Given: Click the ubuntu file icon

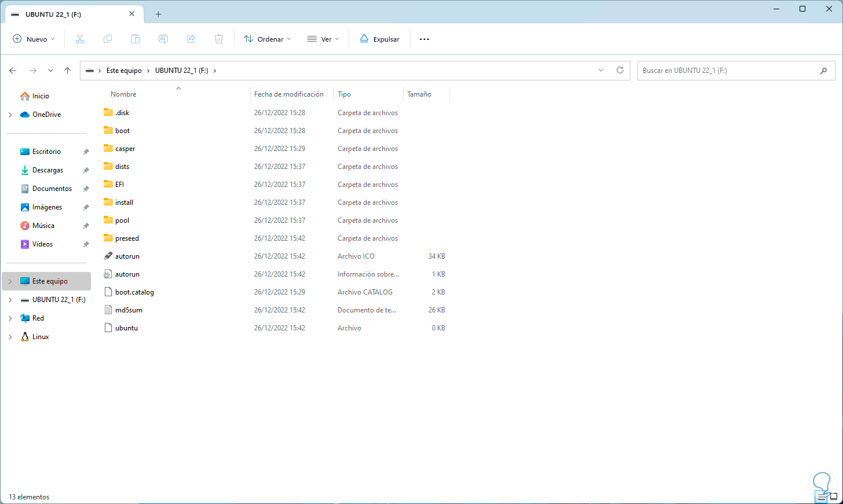Looking at the screenshot, I should point(108,328).
